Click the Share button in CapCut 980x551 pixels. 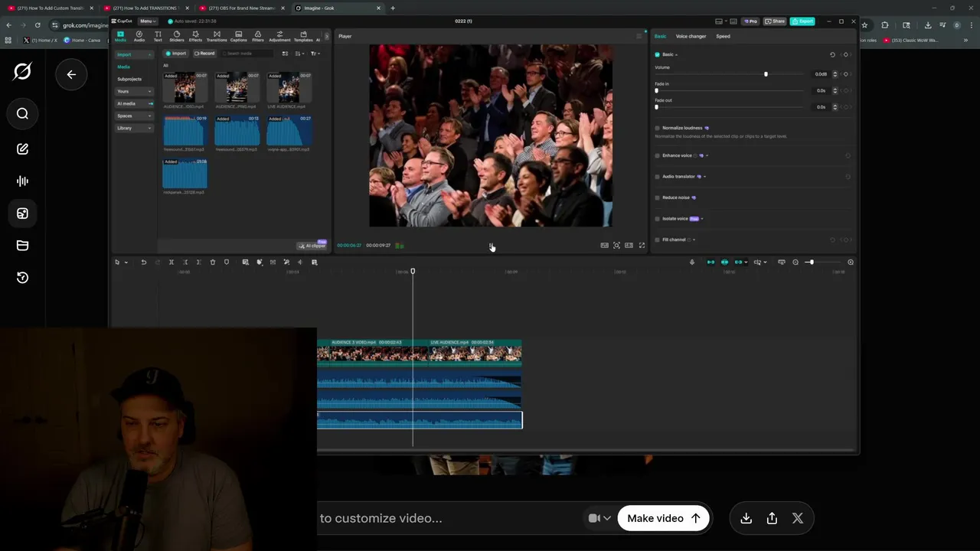click(776, 21)
